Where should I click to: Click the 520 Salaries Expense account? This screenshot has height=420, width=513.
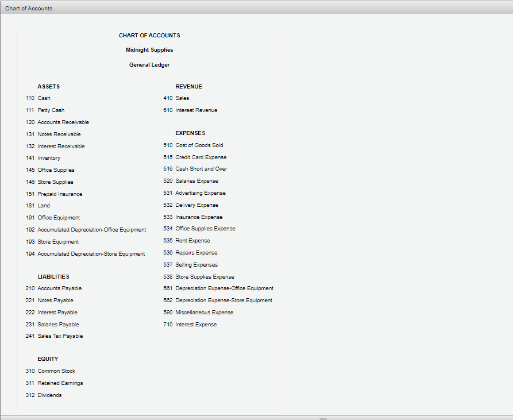[191, 181]
